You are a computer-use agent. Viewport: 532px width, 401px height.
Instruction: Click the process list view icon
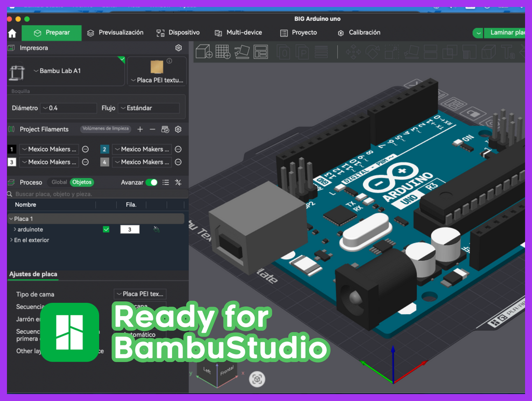click(166, 183)
